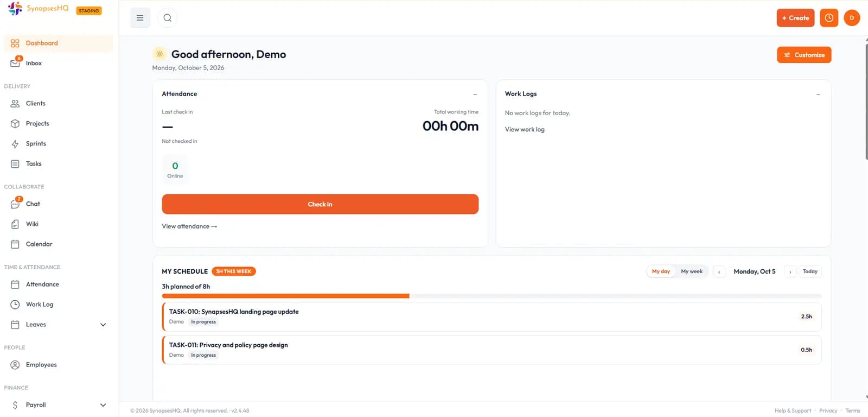868x417 pixels.
Task: Click the Payroll dollar icon
Action: [15, 405]
